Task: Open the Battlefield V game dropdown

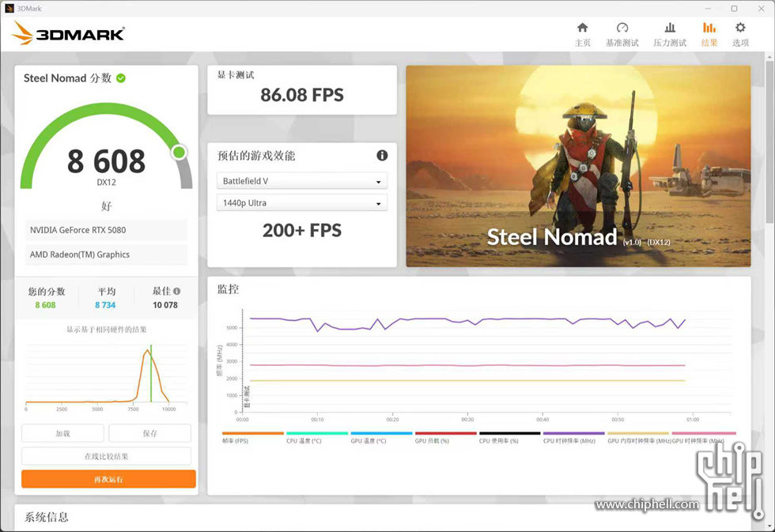Action: pos(302,181)
